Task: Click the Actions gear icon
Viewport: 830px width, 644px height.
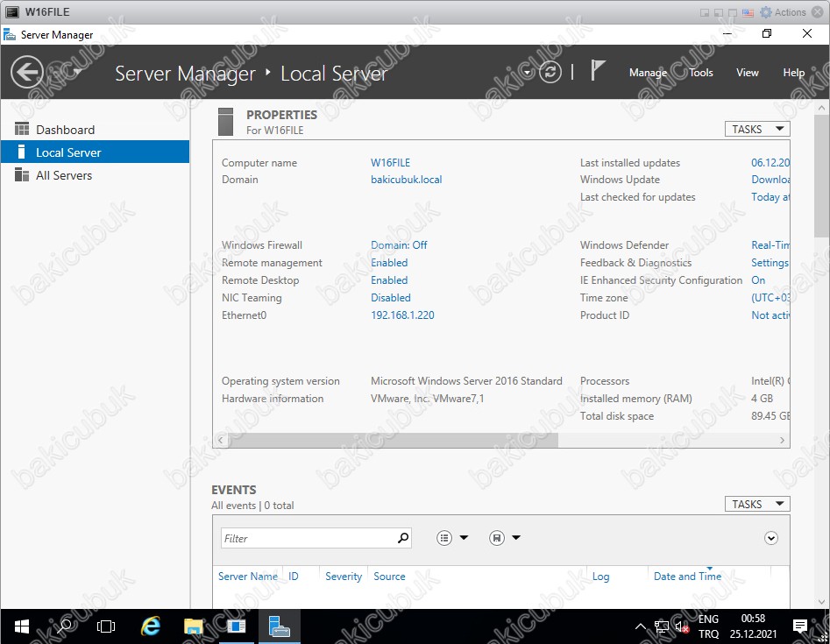Action: (765, 12)
